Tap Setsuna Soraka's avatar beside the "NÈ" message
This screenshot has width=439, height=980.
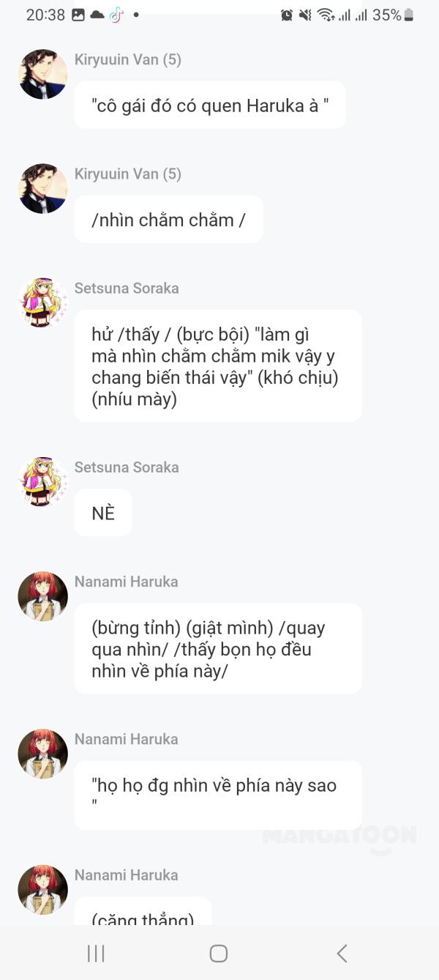pos(42,481)
